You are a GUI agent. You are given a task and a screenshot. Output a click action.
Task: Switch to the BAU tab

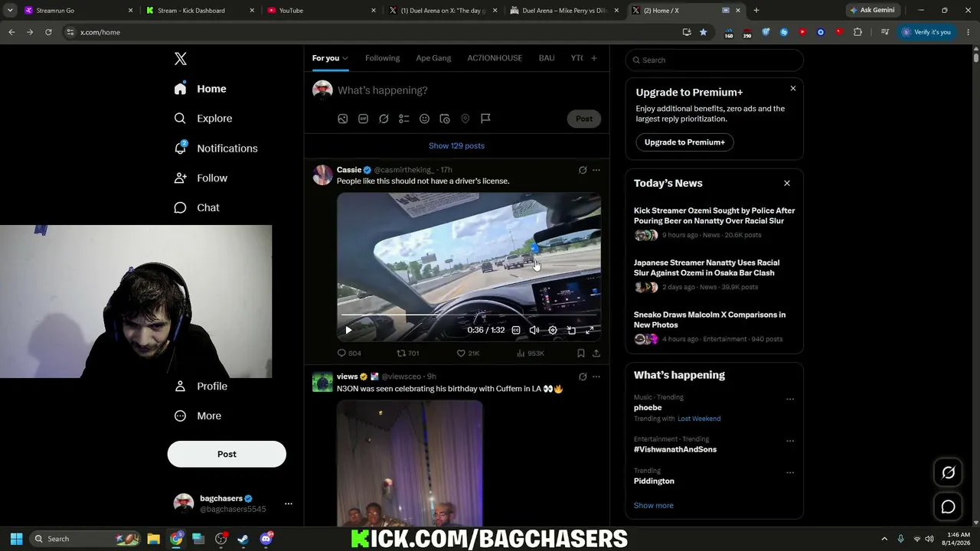tap(547, 58)
